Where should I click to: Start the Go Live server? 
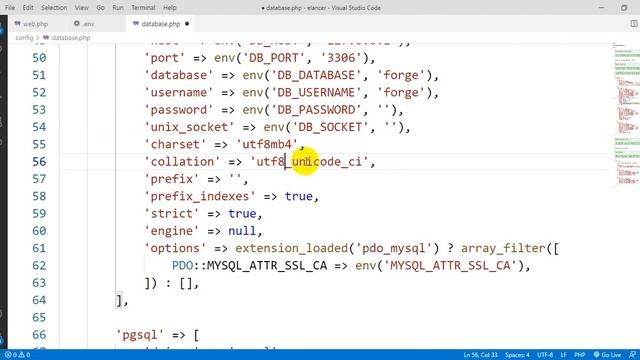pyautogui.click(x=607, y=355)
